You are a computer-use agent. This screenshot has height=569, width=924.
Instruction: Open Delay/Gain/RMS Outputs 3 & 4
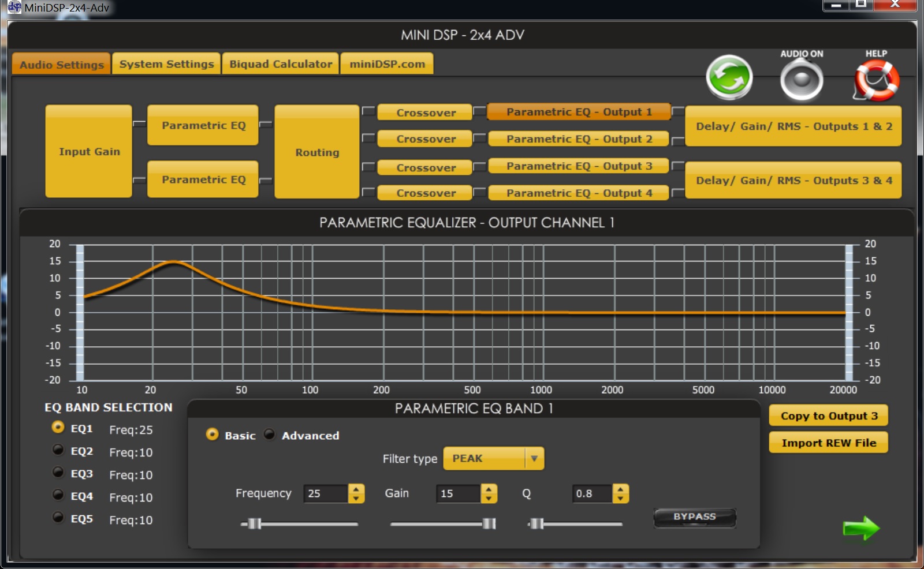tap(793, 181)
